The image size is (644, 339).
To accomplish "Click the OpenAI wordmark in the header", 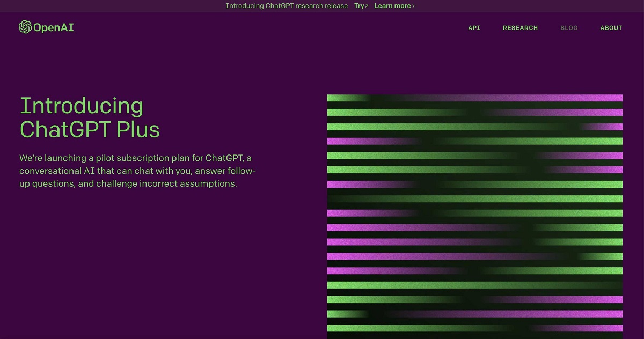I will click(53, 27).
